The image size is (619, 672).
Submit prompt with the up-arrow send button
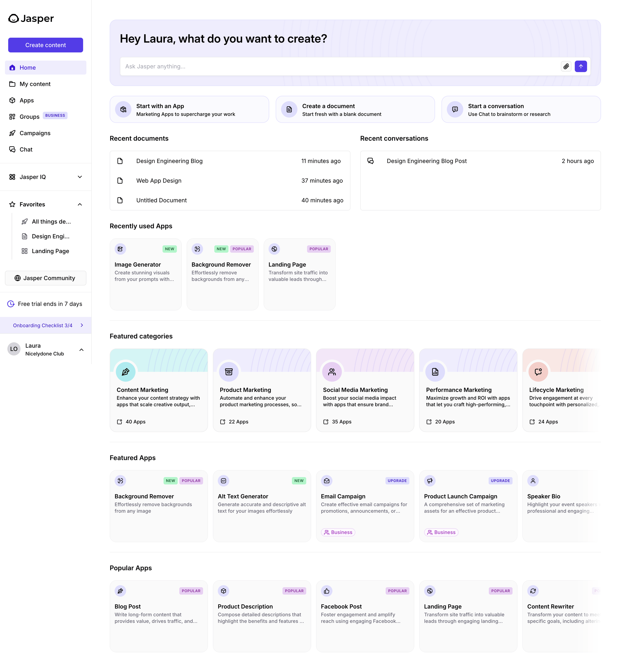pos(581,66)
